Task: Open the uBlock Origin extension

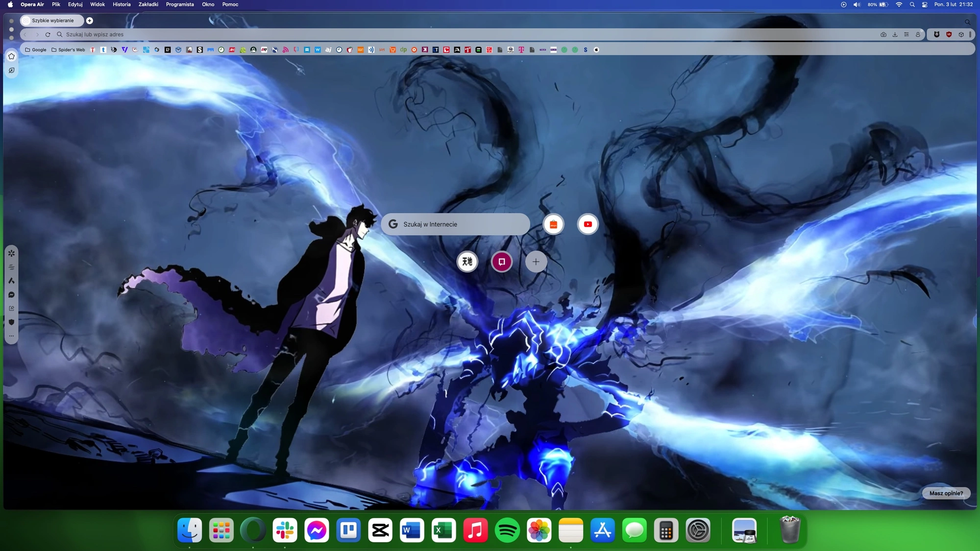Action: point(949,35)
